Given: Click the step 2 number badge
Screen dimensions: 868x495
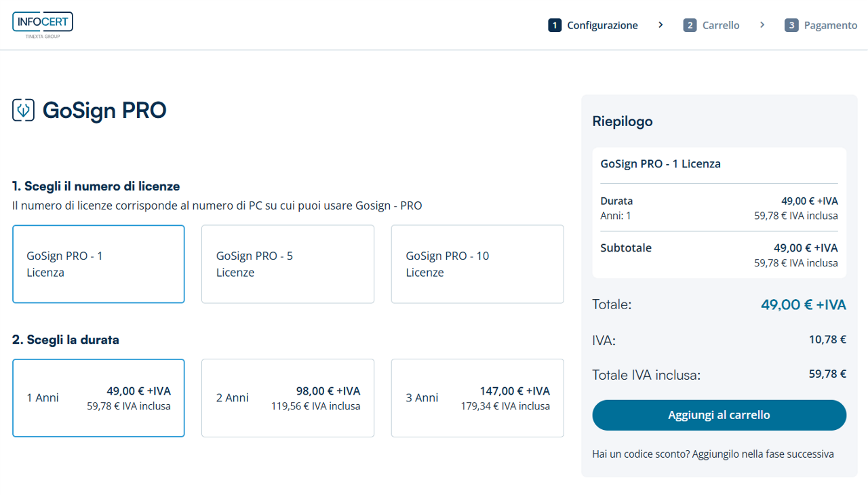Looking at the screenshot, I should (690, 25).
